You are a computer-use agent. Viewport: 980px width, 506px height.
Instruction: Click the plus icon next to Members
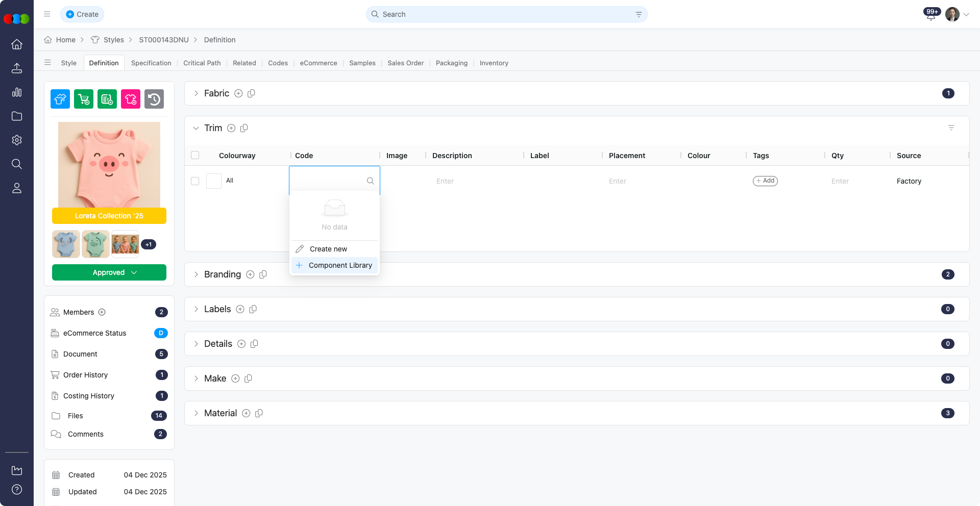point(102,312)
